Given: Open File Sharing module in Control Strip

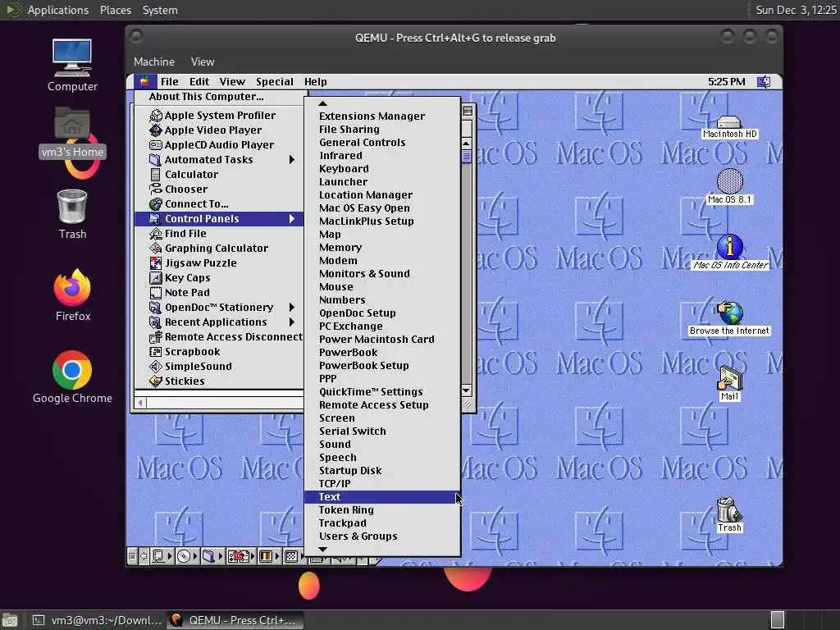Looking at the screenshot, I should 212,557.
